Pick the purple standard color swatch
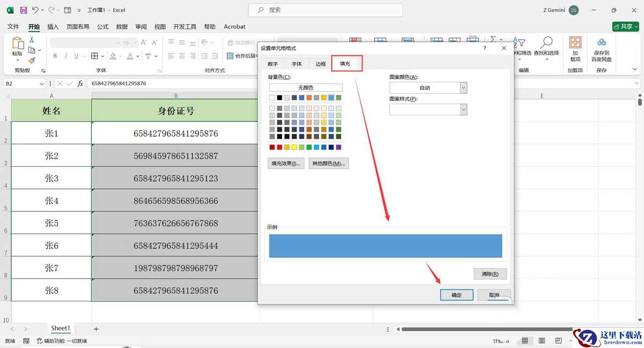 click(339, 147)
